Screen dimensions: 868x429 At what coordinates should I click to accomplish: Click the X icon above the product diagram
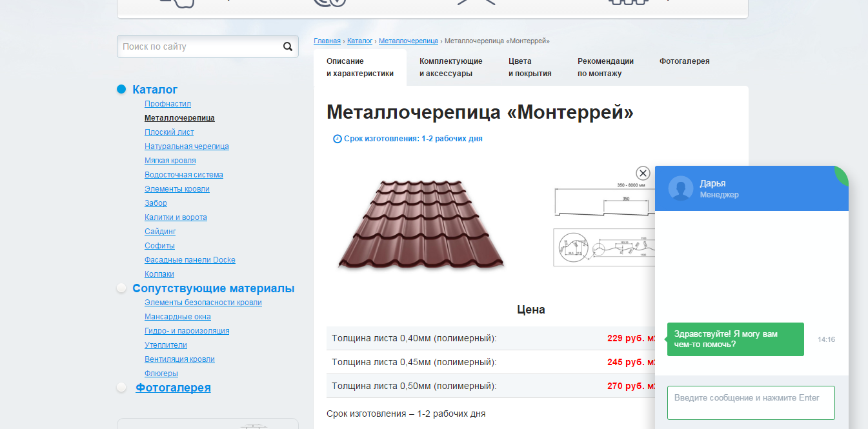[643, 173]
